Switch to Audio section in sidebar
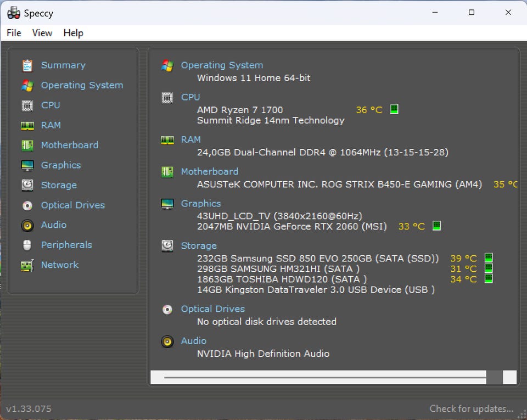Screen dimensions: 527x420 [x=54, y=225]
